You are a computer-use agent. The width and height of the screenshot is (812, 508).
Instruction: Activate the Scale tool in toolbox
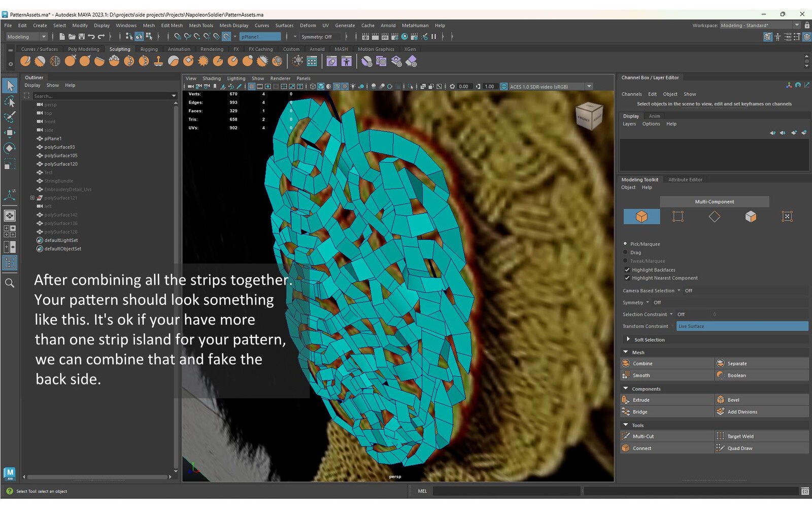10,164
